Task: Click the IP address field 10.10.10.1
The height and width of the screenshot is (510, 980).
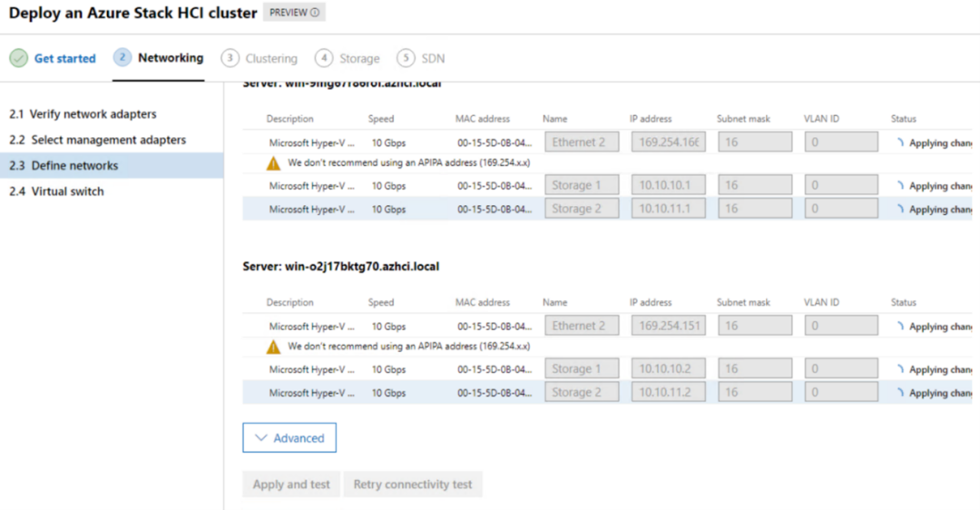Action: (x=669, y=185)
